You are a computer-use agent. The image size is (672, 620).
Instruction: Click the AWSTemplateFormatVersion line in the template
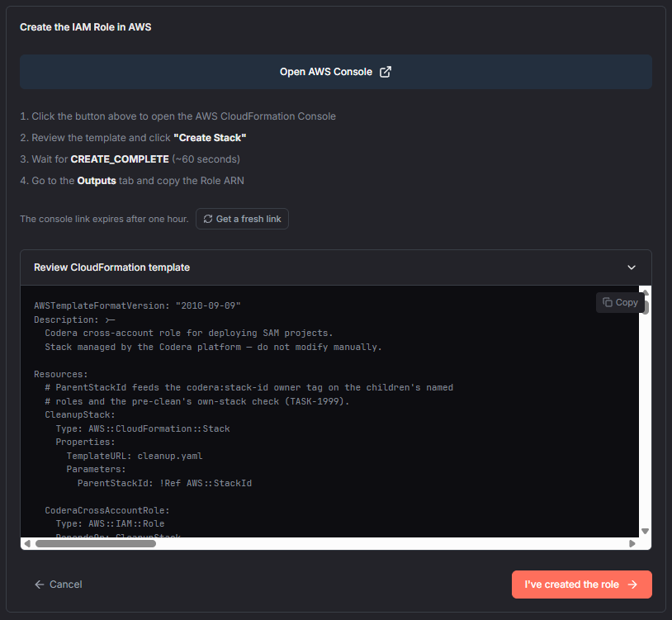pyautogui.click(x=137, y=306)
